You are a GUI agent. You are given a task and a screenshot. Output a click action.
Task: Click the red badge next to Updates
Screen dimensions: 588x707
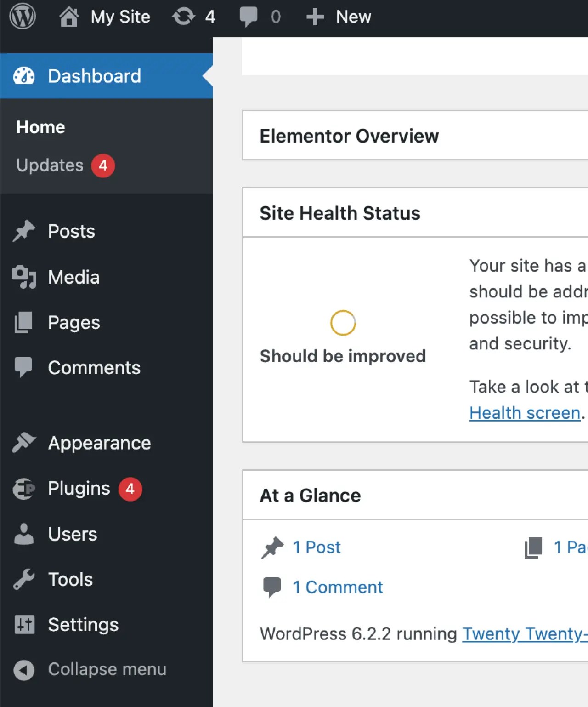(x=103, y=165)
